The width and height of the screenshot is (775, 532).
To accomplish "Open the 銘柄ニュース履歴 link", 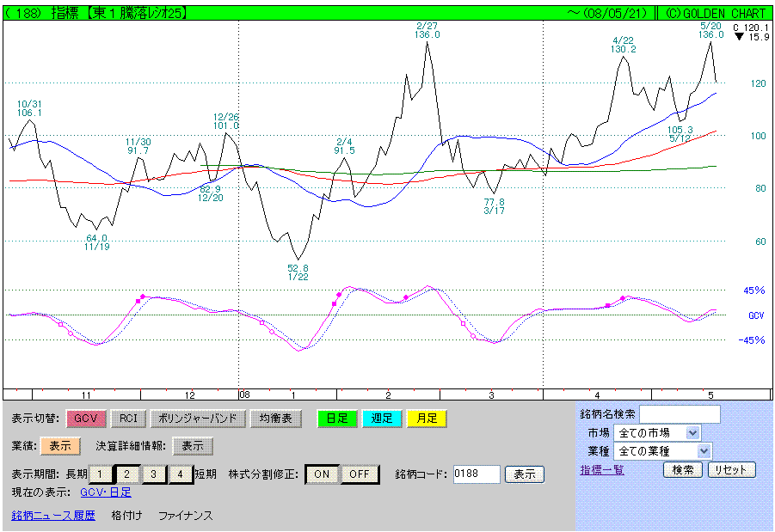I will point(53,516).
